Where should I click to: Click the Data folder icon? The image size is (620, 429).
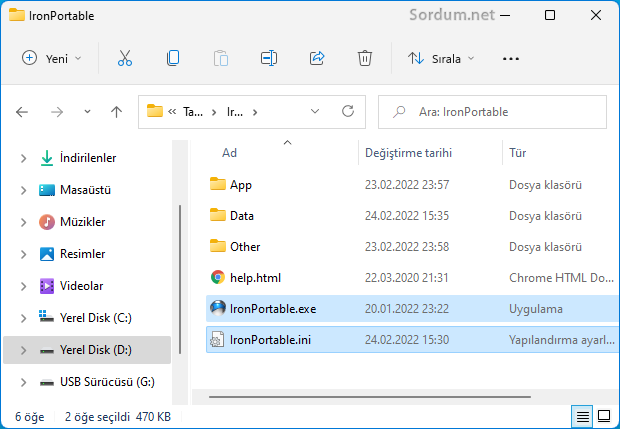pyautogui.click(x=217, y=215)
